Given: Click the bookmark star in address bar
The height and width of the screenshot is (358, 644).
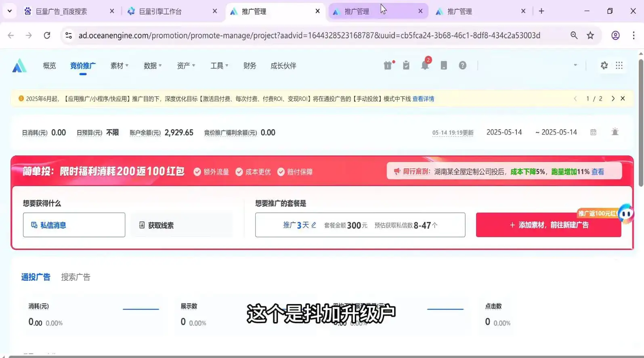Looking at the screenshot, I should (x=590, y=36).
